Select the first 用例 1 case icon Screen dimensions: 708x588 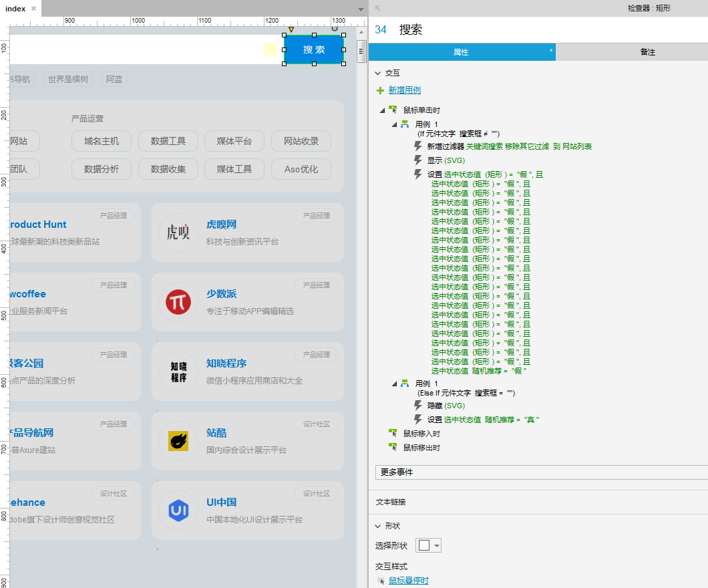pos(405,124)
